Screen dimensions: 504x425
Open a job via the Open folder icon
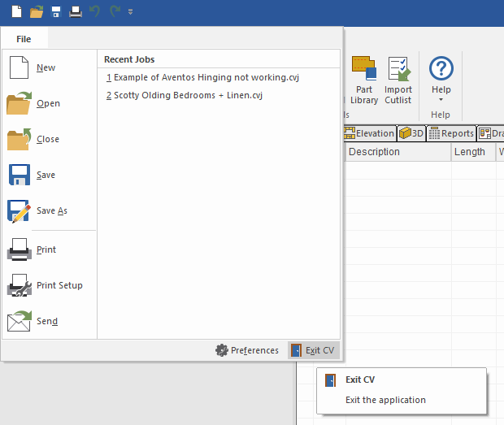click(20, 104)
